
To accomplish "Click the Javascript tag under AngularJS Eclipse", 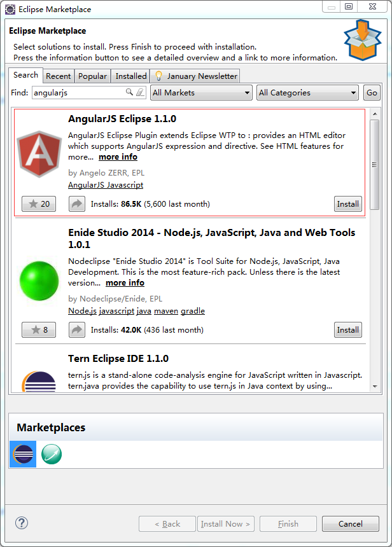I will pos(122,185).
